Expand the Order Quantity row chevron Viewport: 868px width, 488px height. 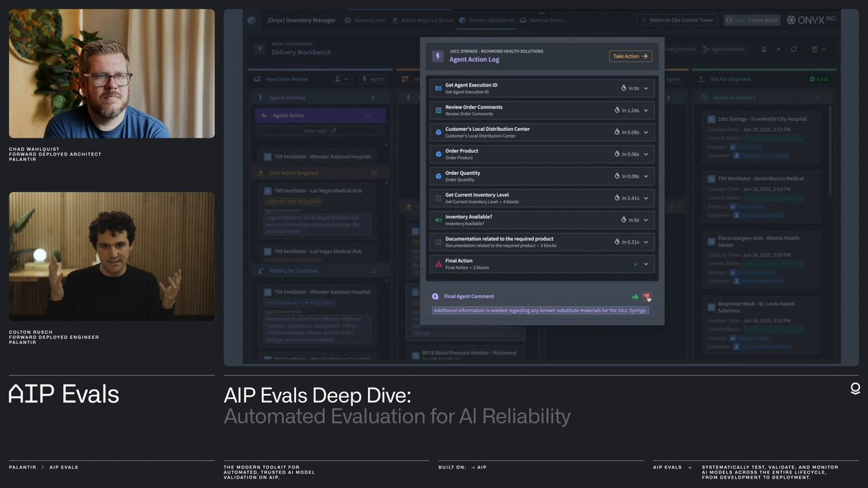tap(646, 176)
